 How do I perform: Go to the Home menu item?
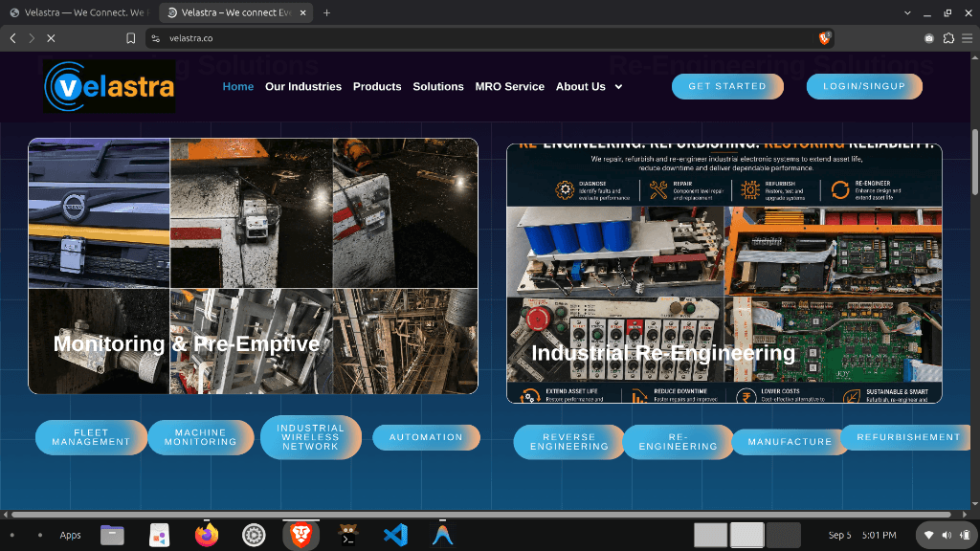238,87
